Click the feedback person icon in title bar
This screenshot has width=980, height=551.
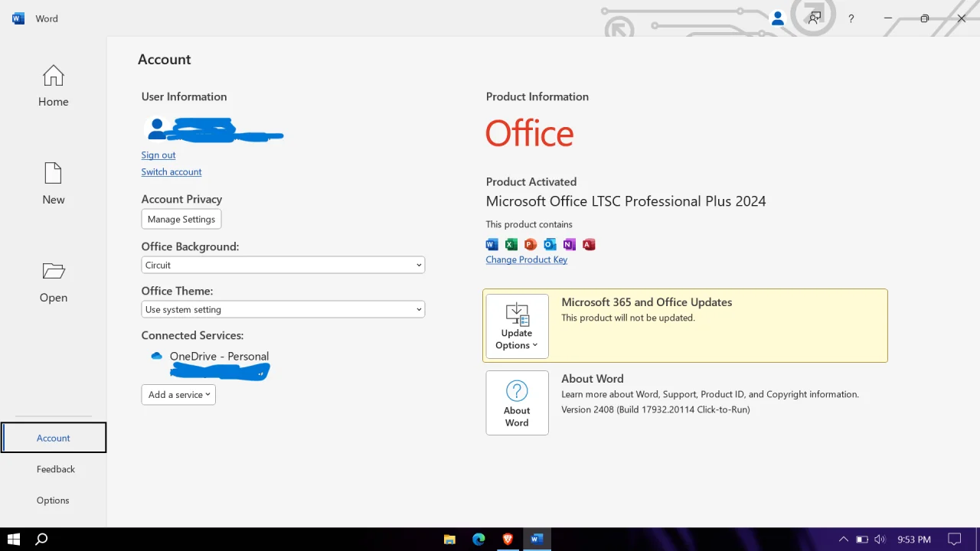point(815,18)
